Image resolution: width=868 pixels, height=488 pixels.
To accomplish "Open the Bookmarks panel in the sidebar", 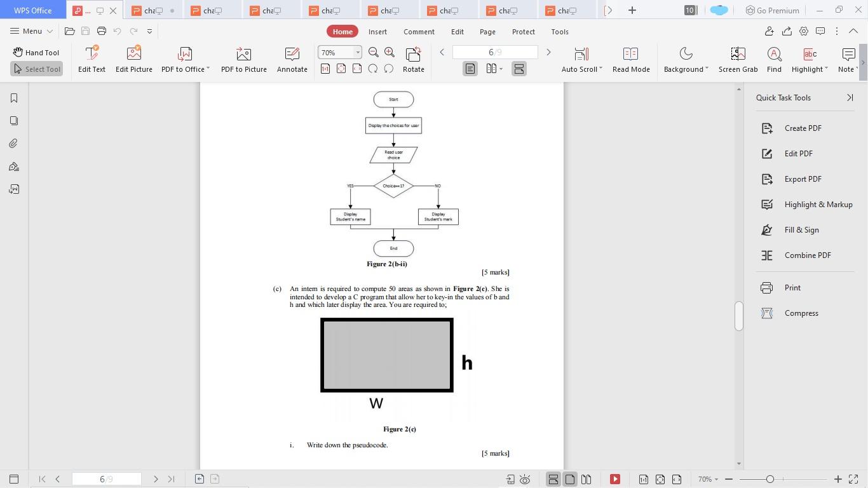I will click(13, 98).
